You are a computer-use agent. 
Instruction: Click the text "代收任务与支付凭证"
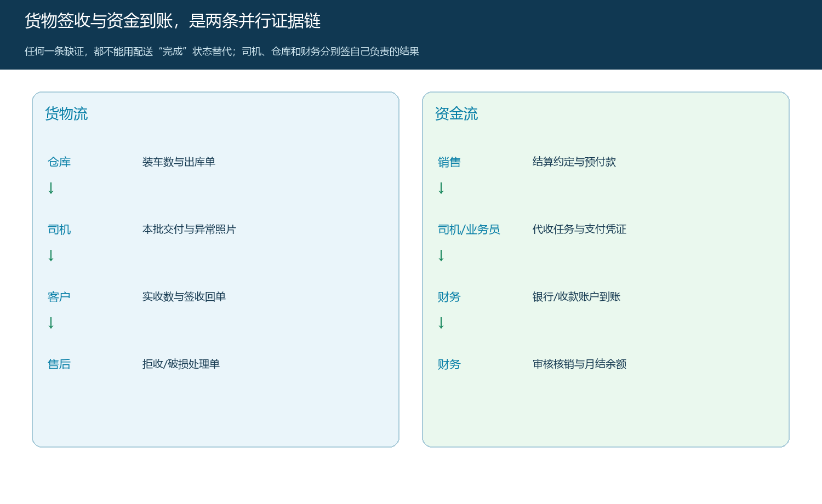pyautogui.click(x=579, y=230)
